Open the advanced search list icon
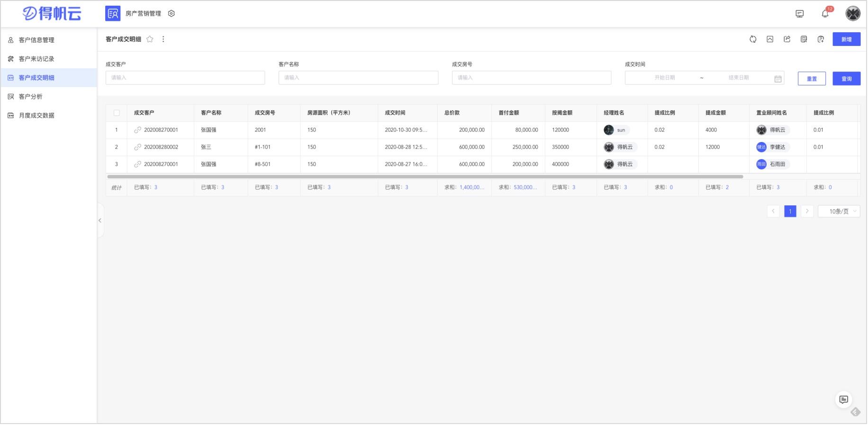The image size is (868, 425). point(804,39)
